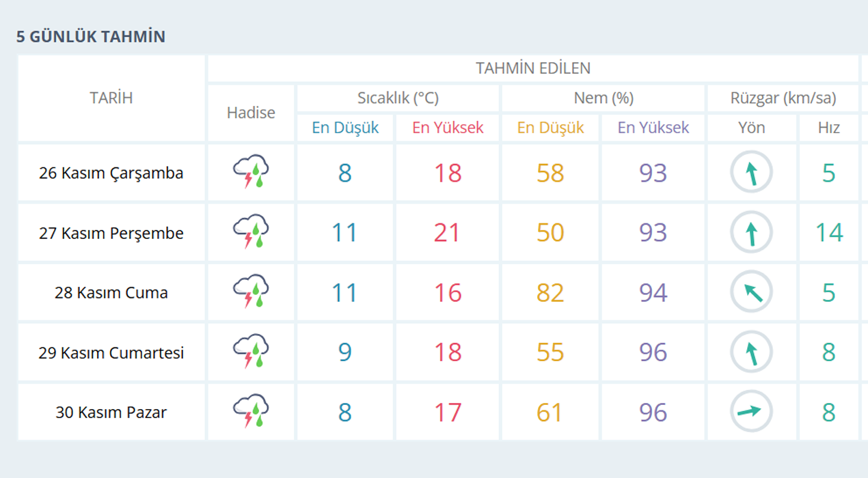The height and width of the screenshot is (478, 868).
Task: Click the thunderstorm icon for 27 Kasım Perşembe
Action: (x=251, y=233)
